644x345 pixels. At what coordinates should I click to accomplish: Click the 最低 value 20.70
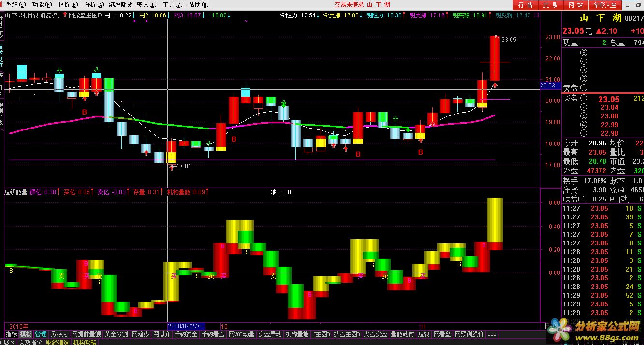597,161
